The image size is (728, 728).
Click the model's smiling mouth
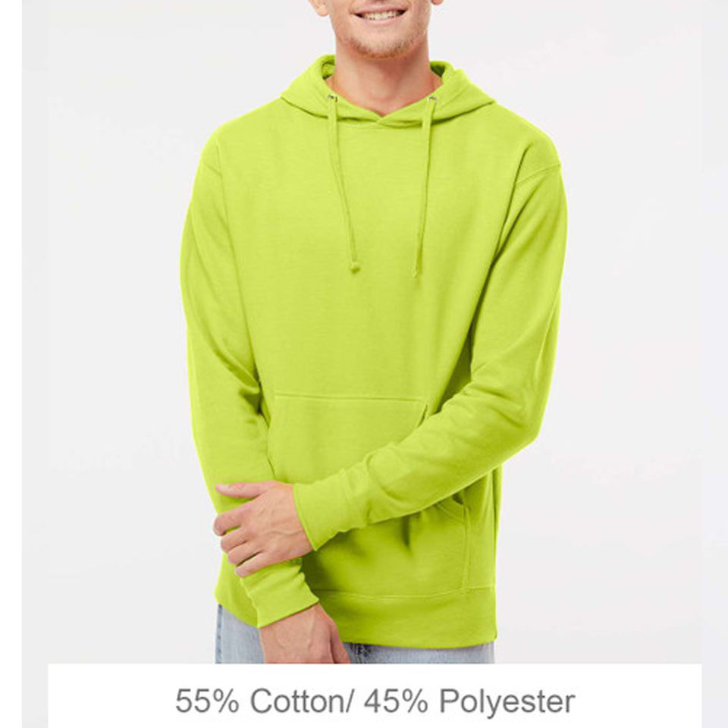[x=380, y=14]
